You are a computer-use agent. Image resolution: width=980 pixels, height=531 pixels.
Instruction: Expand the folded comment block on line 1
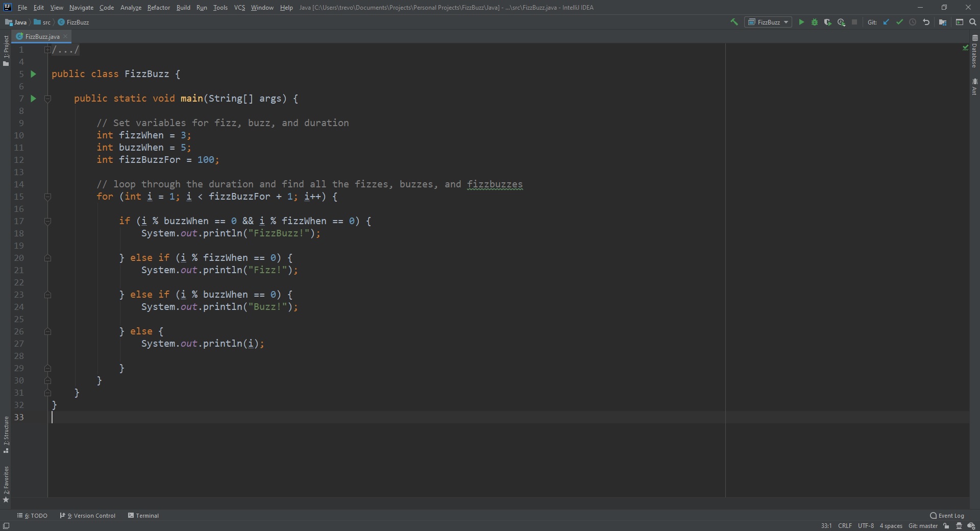[47, 50]
